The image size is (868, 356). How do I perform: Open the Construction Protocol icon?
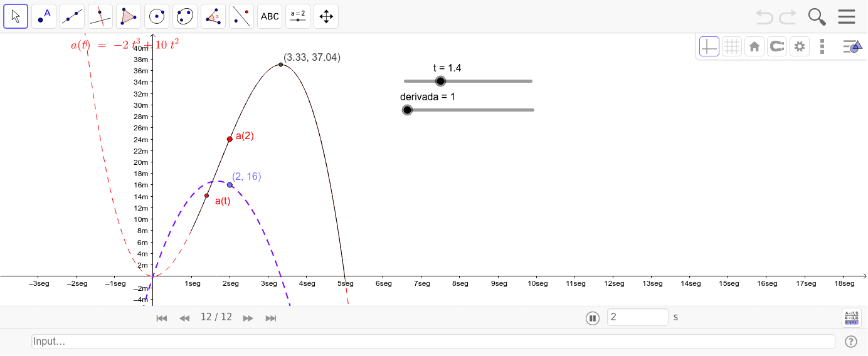click(x=852, y=318)
